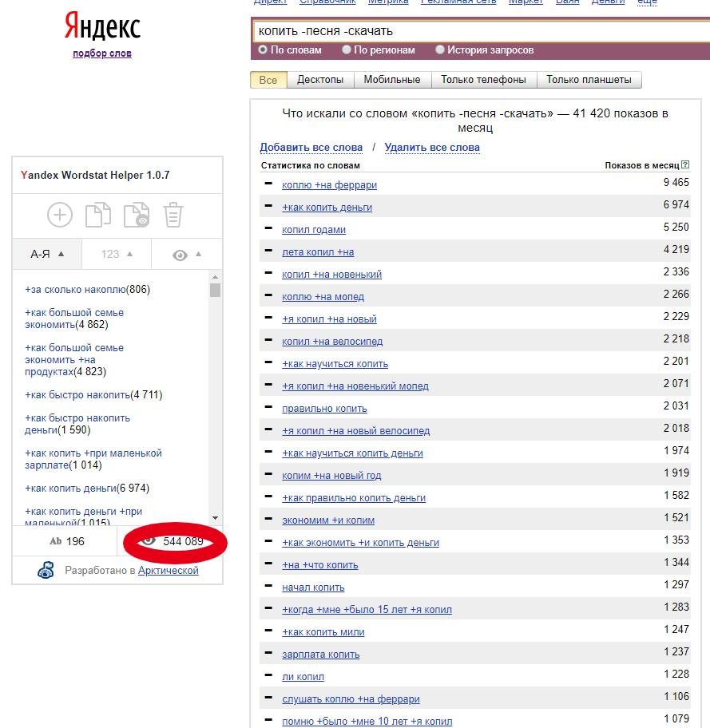
Task: Open the '+я копил +на новый велосипед' link
Action: click(356, 431)
